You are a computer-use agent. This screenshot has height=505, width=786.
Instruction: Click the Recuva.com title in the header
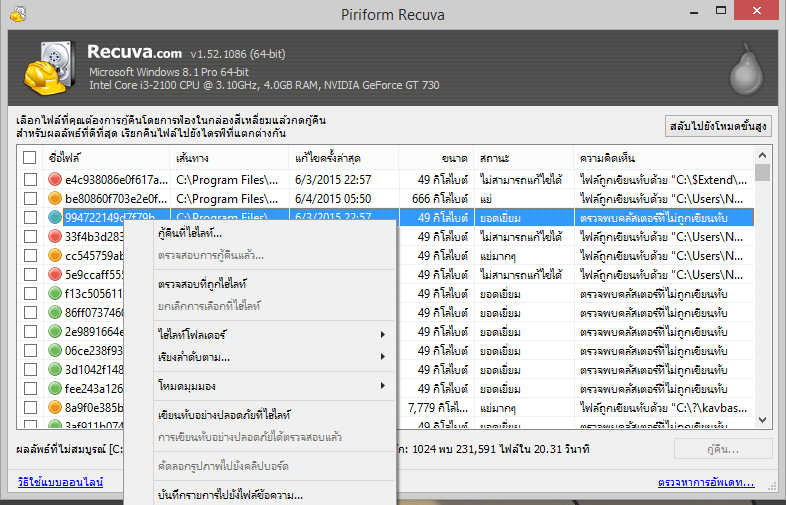(x=134, y=52)
